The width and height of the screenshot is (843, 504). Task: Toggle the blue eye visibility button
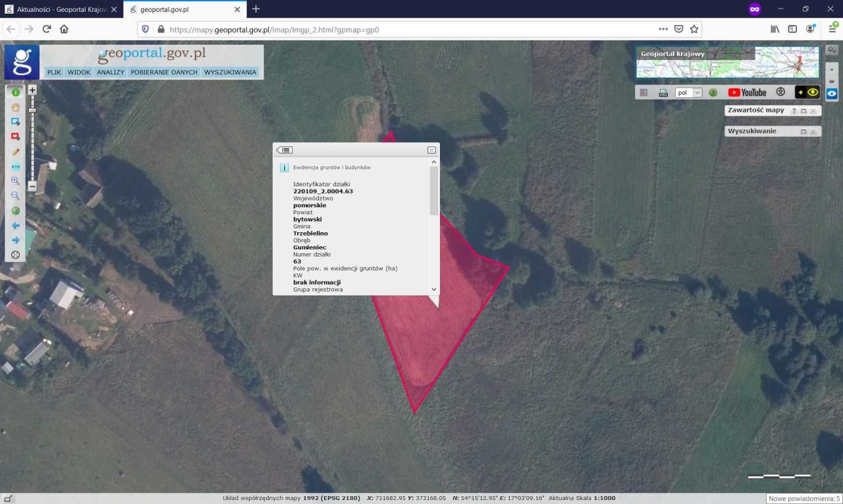click(832, 94)
